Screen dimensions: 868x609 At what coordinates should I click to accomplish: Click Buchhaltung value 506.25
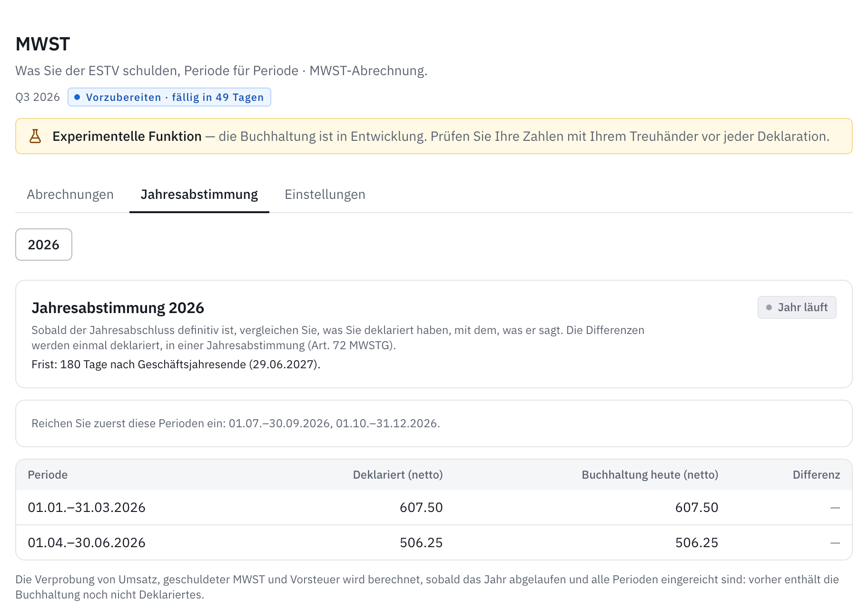tap(697, 543)
